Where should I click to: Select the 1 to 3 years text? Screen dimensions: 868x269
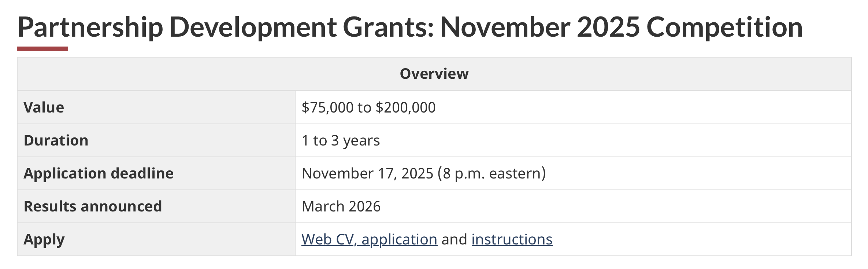coord(341,141)
